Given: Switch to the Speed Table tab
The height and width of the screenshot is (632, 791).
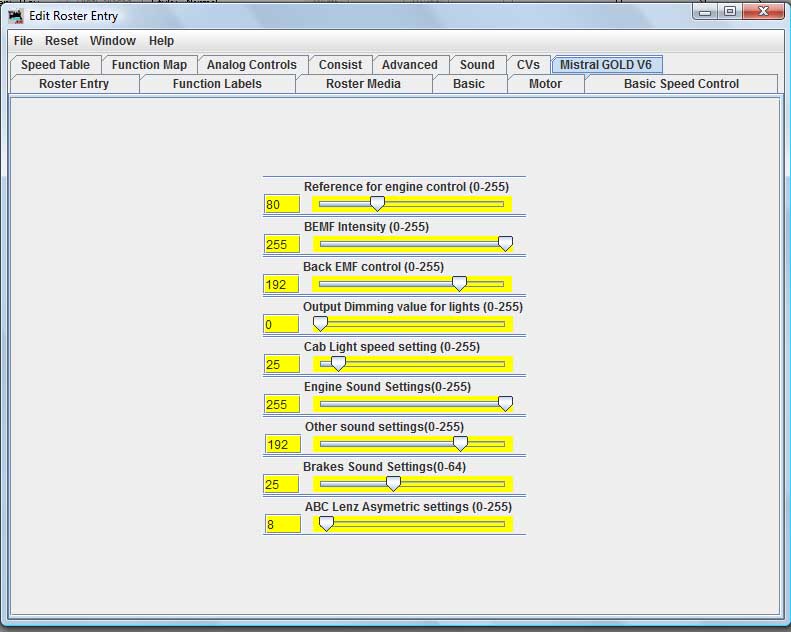Looking at the screenshot, I should 55,65.
